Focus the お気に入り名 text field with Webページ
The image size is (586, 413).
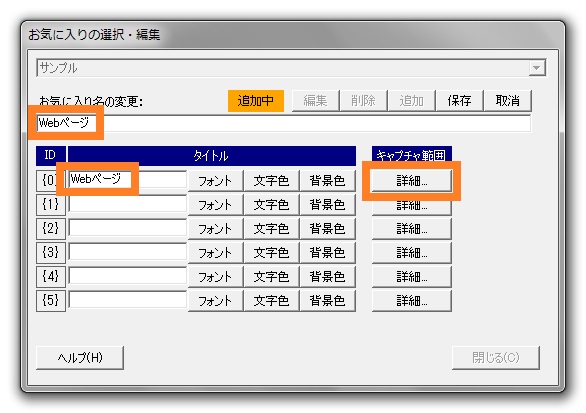pyautogui.click(x=284, y=123)
